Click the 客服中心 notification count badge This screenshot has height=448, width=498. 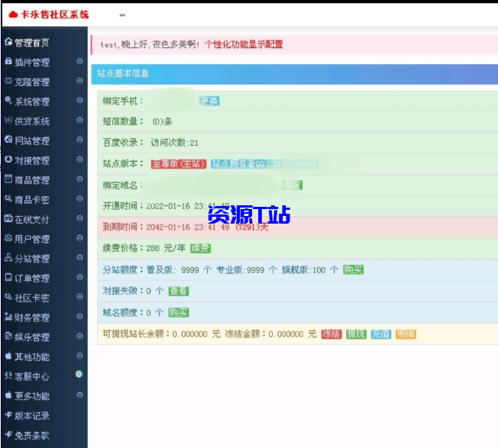(79, 375)
